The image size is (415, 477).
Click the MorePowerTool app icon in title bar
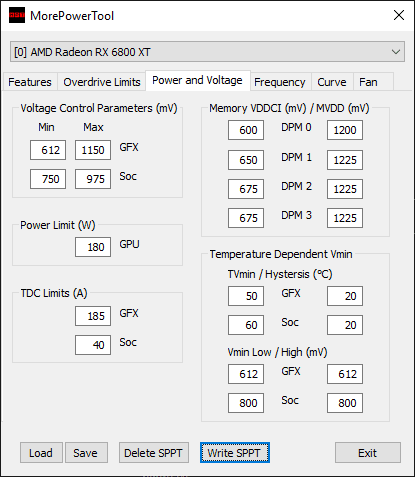point(17,15)
